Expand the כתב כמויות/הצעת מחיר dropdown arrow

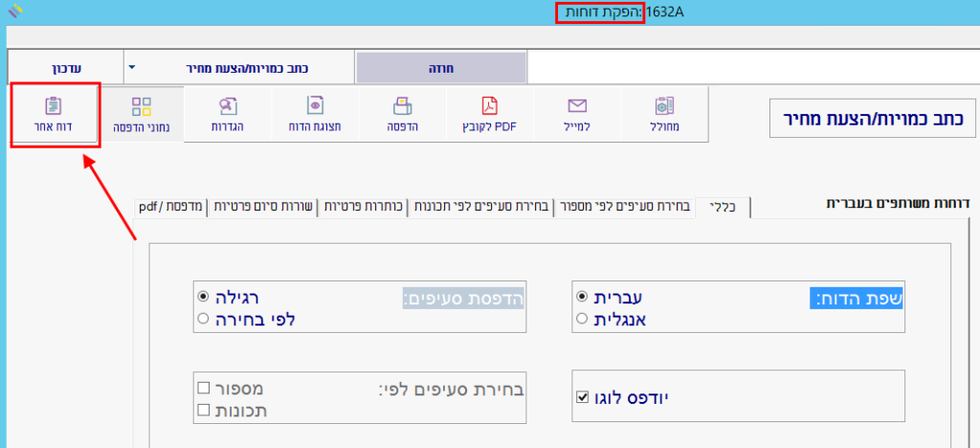(132, 68)
